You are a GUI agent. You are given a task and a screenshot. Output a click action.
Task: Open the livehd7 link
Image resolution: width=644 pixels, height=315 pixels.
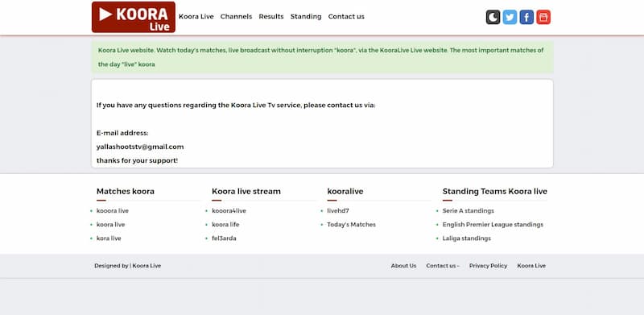pyautogui.click(x=338, y=210)
